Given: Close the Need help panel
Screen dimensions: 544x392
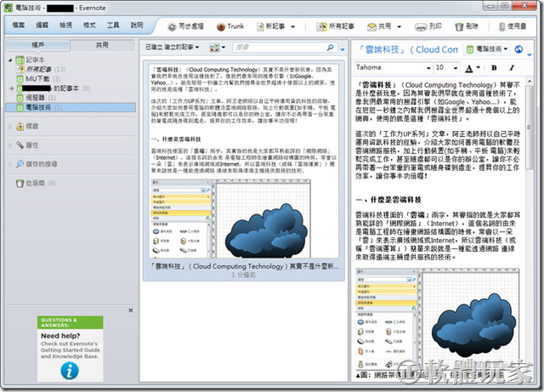Looking at the screenshot, I should (131, 310).
